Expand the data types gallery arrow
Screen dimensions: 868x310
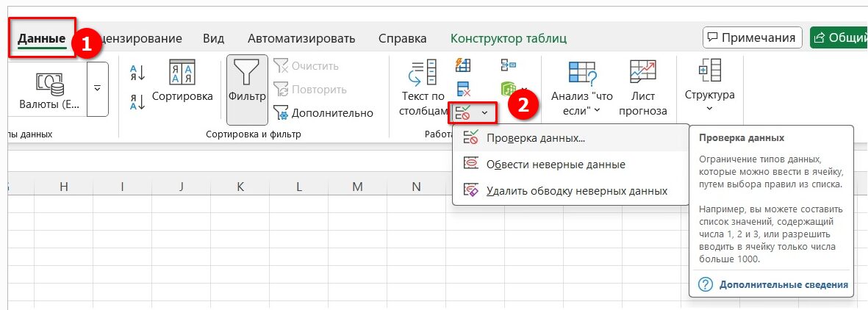tap(98, 89)
